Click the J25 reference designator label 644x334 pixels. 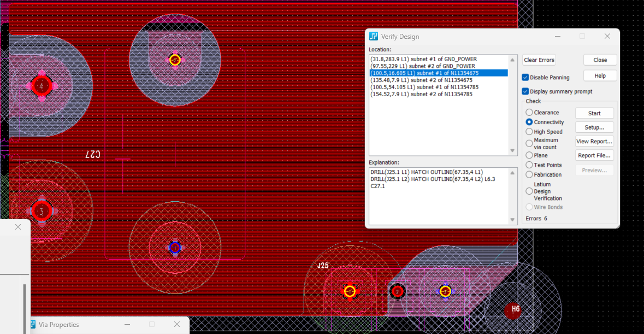coord(323,265)
